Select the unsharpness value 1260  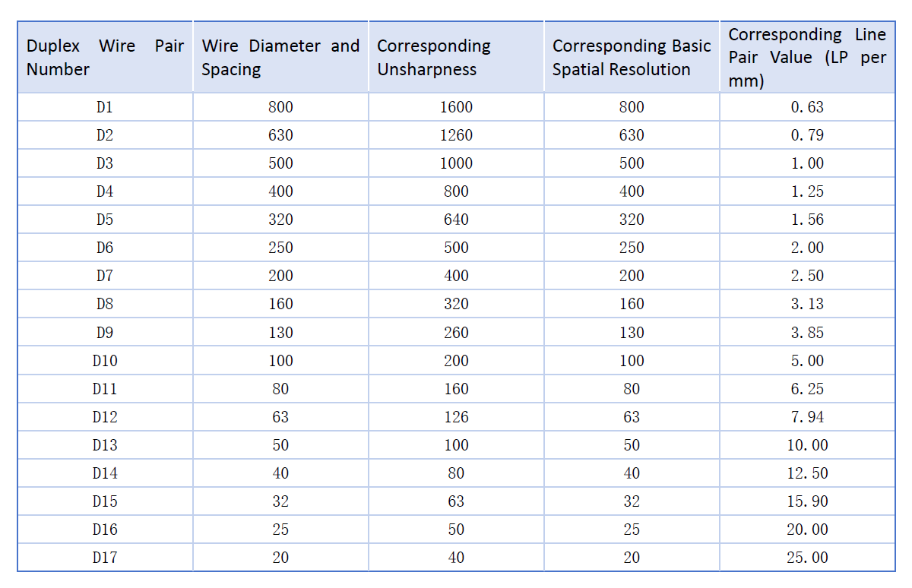click(456, 135)
